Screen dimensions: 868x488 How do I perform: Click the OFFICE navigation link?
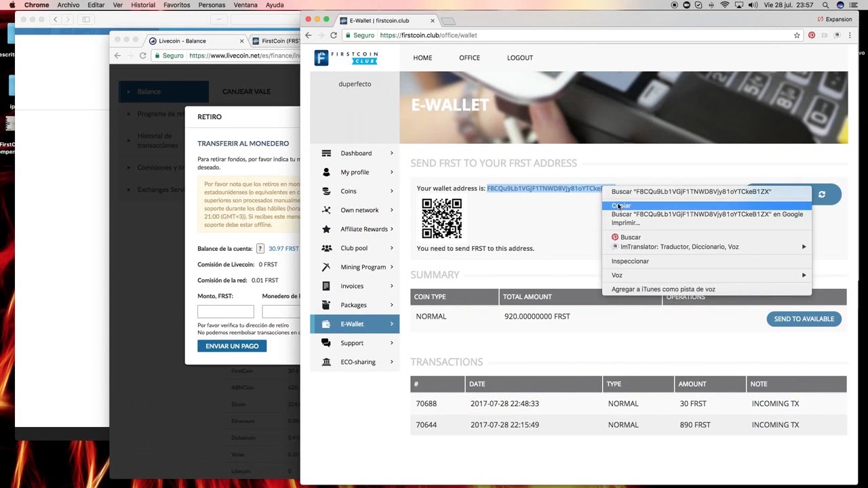(x=469, y=58)
